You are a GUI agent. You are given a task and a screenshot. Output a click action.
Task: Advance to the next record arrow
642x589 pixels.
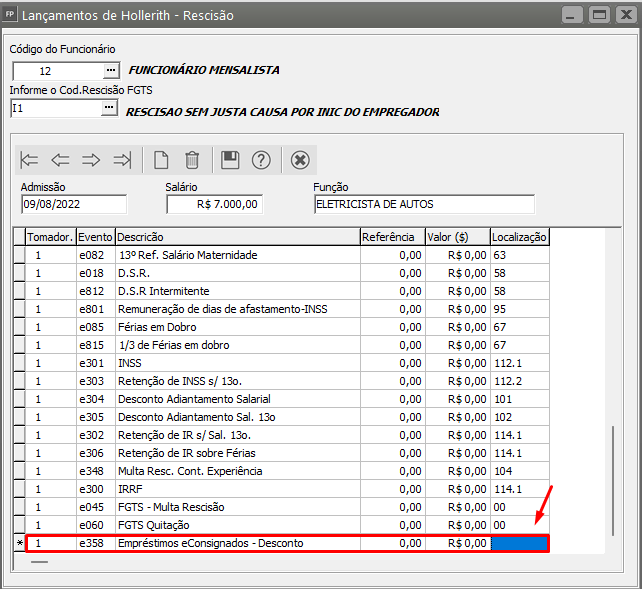(x=91, y=160)
